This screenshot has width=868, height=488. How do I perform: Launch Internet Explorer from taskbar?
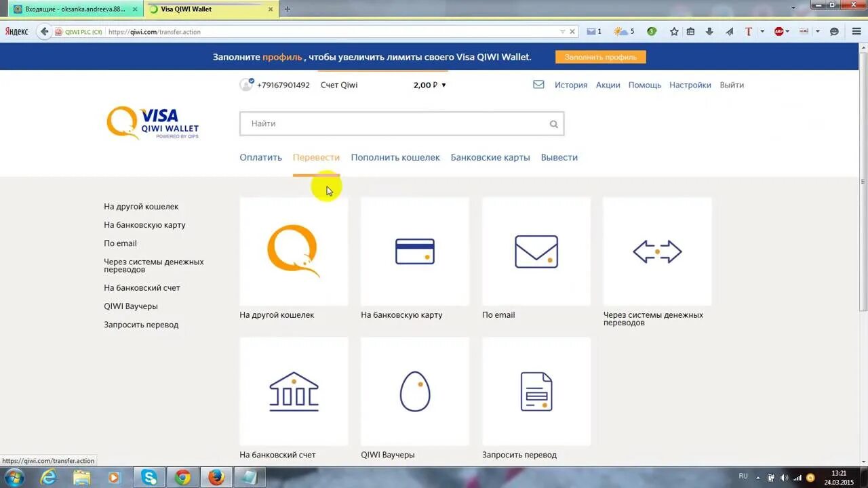coord(48,477)
